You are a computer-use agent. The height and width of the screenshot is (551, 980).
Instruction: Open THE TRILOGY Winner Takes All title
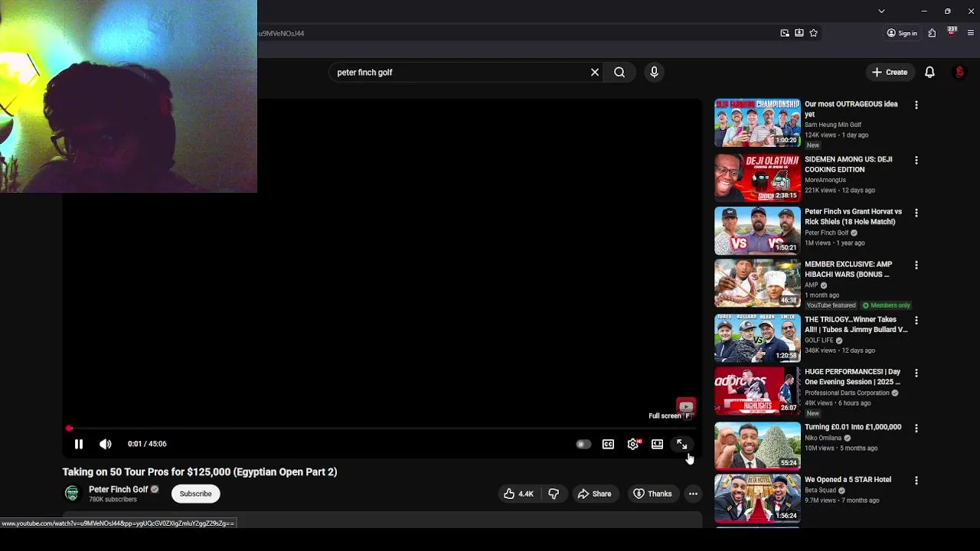click(856, 324)
